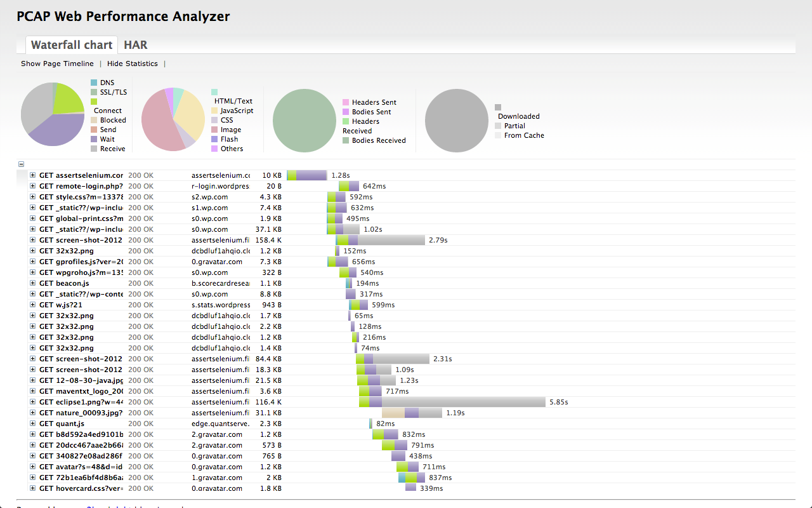Expand the maventxt_logo request row
The width and height of the screenshot is (812, 508).
pos(33,391)
